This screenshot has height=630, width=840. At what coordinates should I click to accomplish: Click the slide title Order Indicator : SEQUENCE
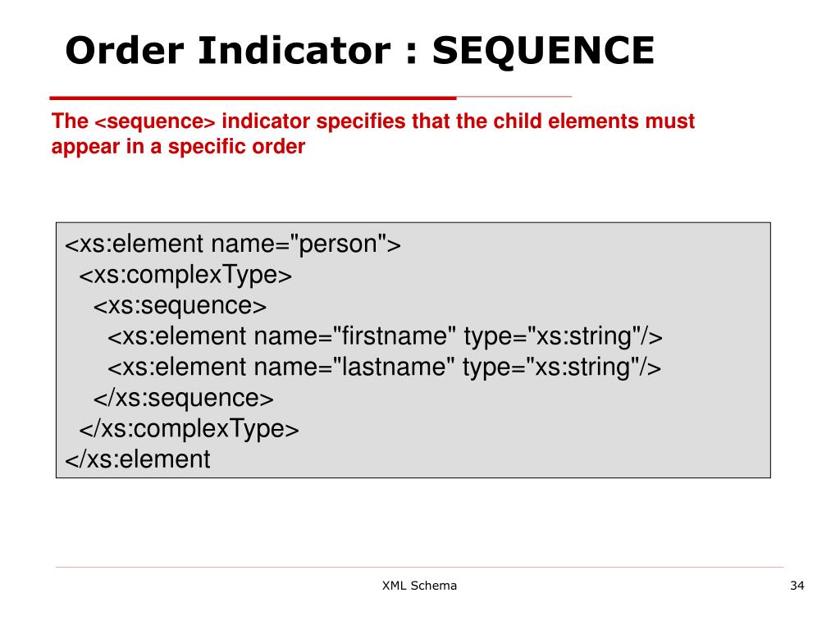[x=359, y=50]
